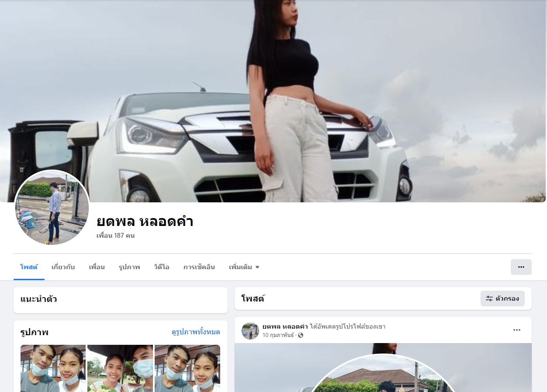The width and height of the screenshot is (547, 392).
Task: Click the small author avatar on the post
Action: coord(250,331)
